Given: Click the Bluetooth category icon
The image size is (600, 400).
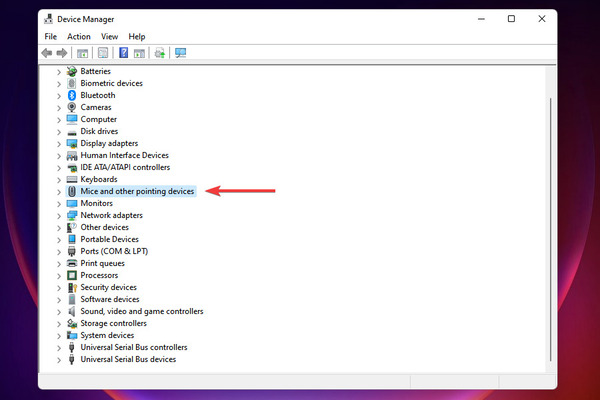Looking at the screenshot, I should click(72, 95).
